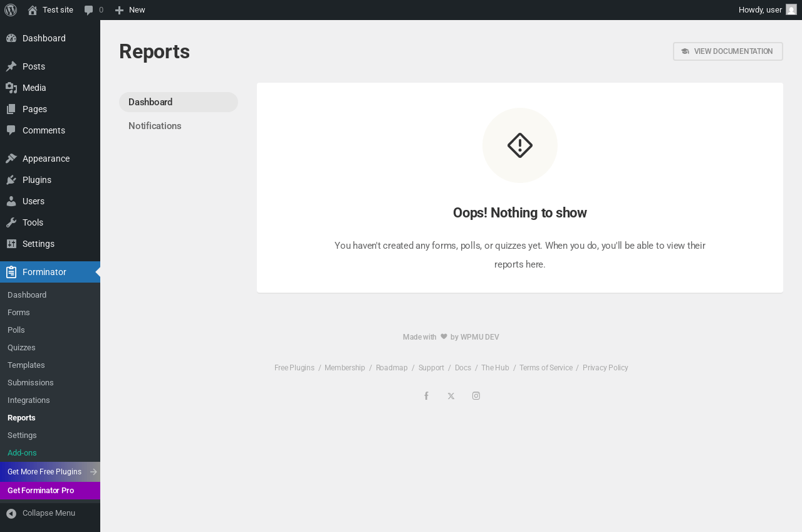Click the graduation cap documentation icon

(685, 51)
